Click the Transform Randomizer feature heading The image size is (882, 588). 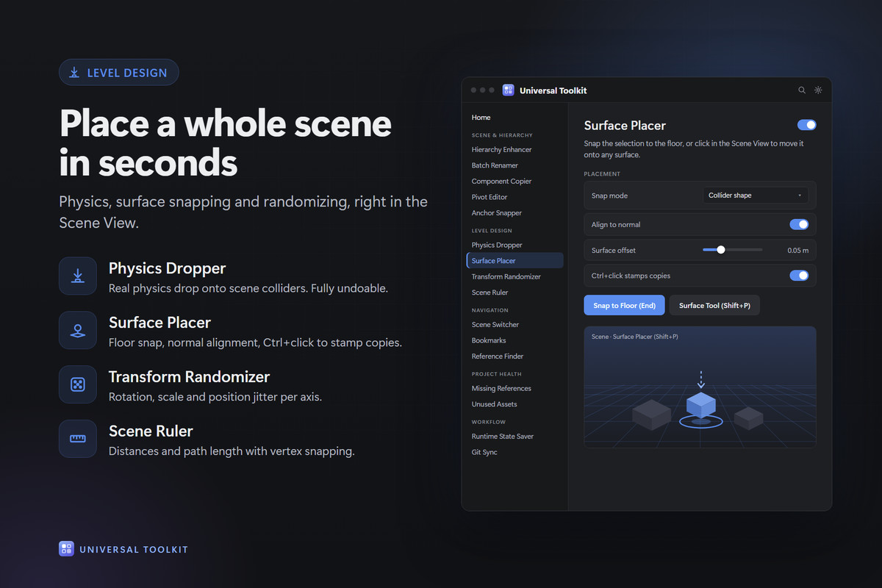[x=190, y=377]
